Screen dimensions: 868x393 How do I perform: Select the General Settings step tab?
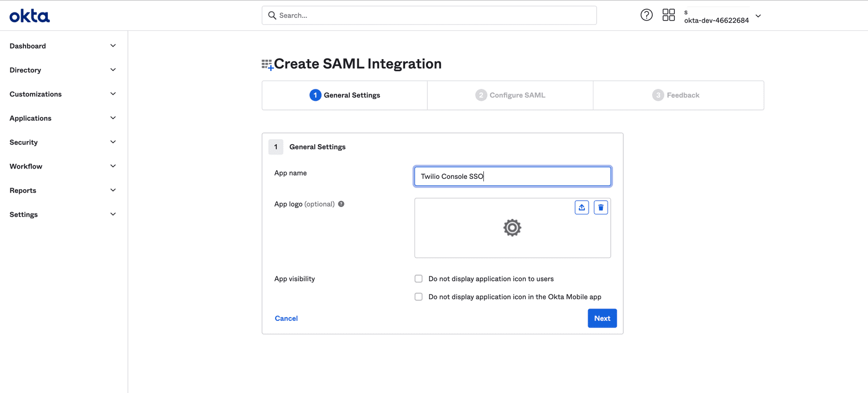point(345,95)
